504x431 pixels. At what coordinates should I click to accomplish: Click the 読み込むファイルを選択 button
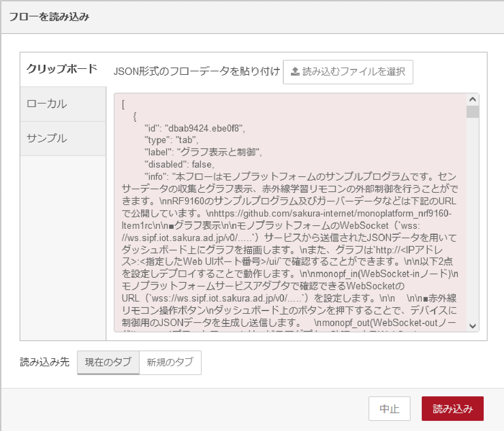point(348,72)
